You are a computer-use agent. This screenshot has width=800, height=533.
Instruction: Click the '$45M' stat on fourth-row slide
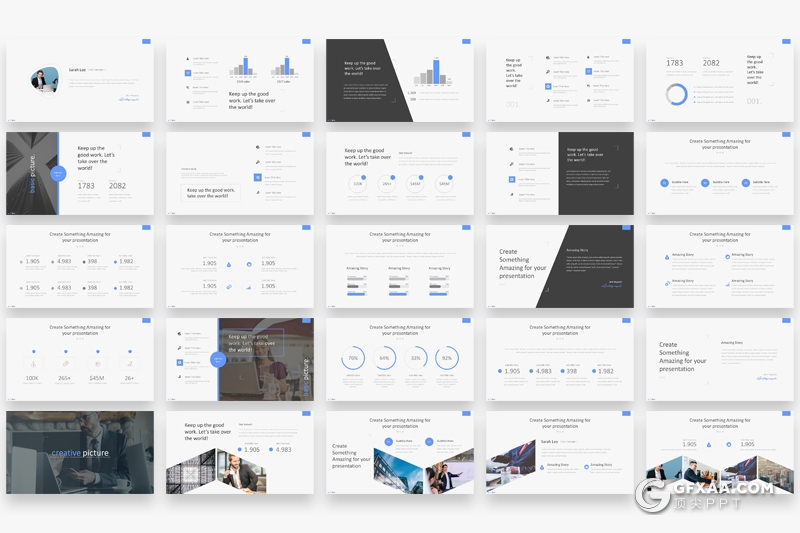click(x=97, y=378)
